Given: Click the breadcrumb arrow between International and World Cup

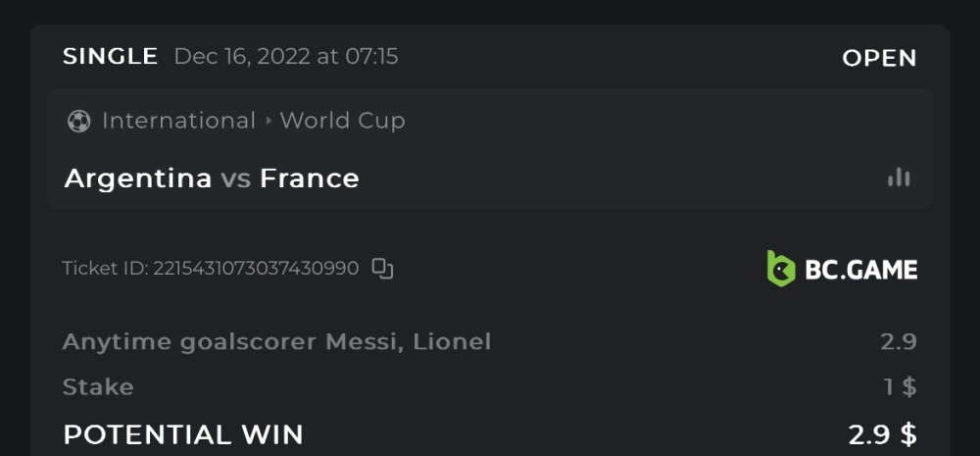Looking at the screenshot, I should 268,121.
